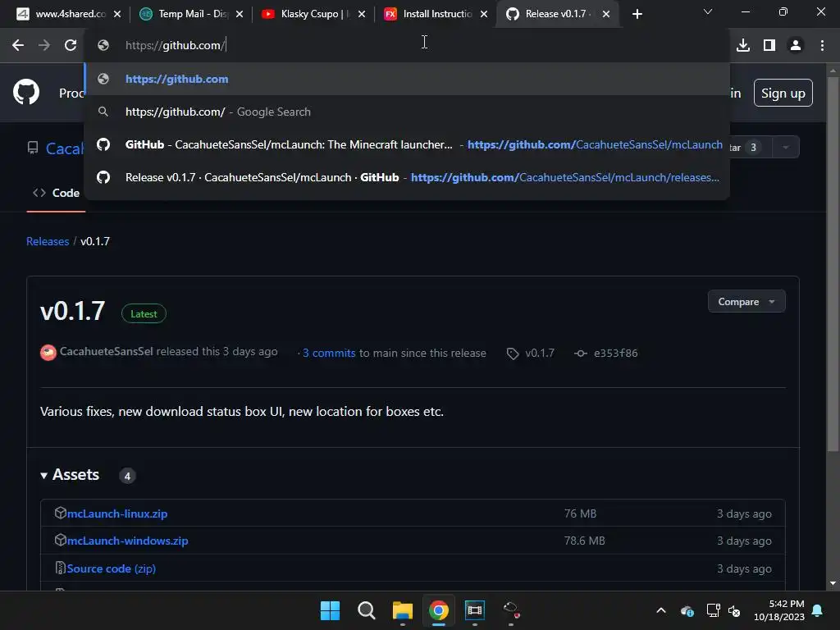Open the Chrome profile avatar
Image resolution: width=840 pixels, height=630 pixels.
pyautogui.click(x=796, y=46)
